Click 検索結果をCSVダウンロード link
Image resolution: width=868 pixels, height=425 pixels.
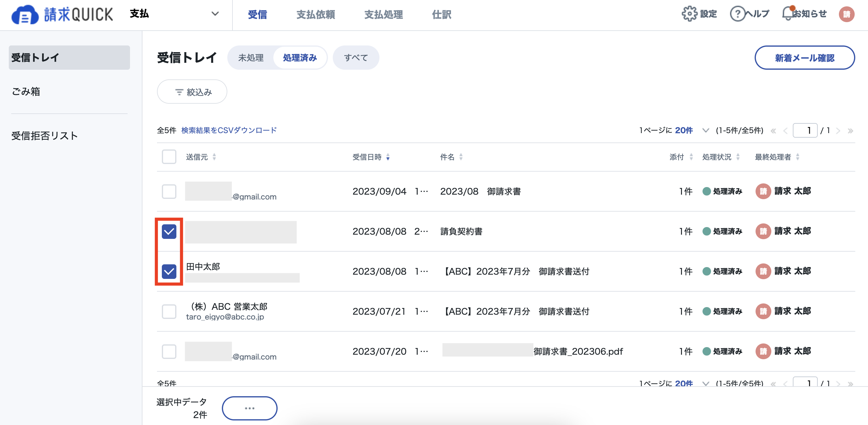pyautogui.click(x=229, y=130)
